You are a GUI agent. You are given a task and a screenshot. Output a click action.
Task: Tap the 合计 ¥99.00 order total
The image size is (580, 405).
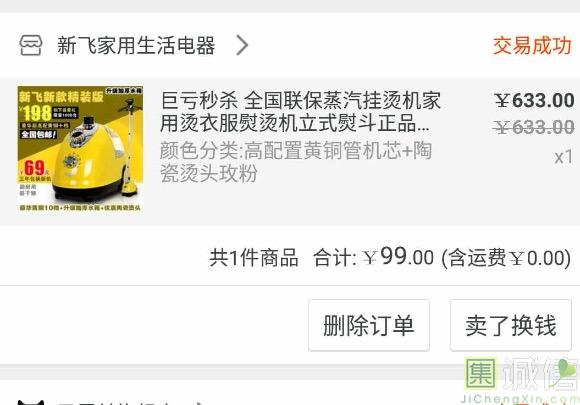(x=373, y=257)
